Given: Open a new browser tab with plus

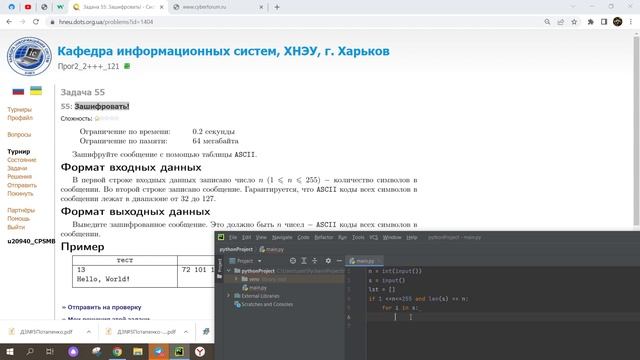Looking at the screenshot, I should pyautogui.click(x=277, y=7).
